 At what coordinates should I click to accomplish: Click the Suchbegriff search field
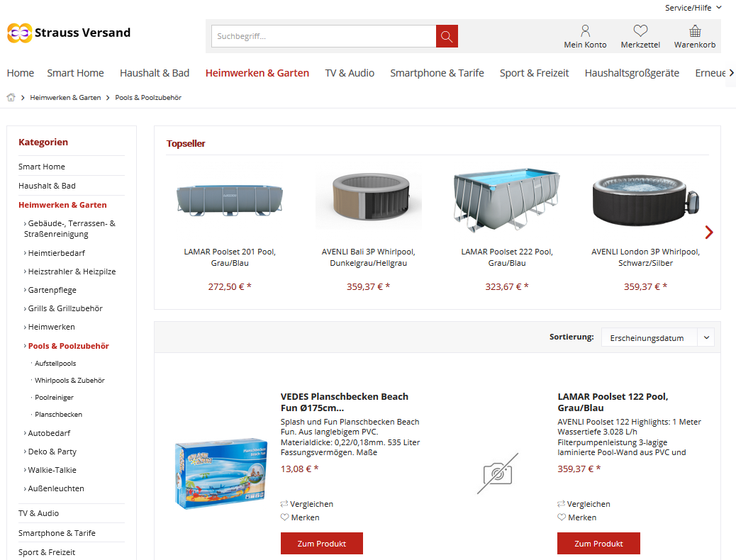(x=324, y=36)
